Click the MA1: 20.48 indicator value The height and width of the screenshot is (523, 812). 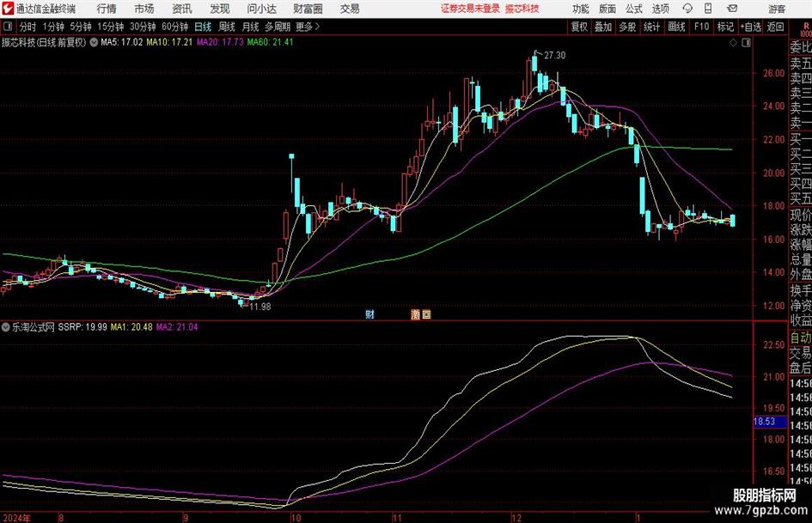click(x=131, y=326)
